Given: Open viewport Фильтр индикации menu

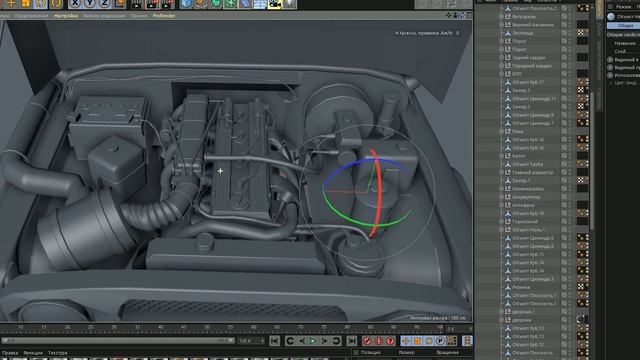Looking at the screenshot, I should tap(104, 16).
